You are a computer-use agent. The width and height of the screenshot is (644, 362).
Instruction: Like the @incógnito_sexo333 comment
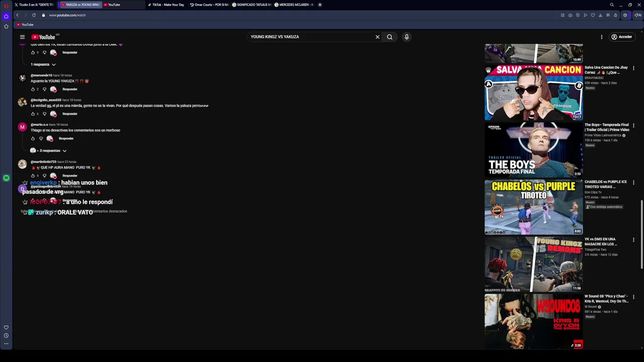(33, 114)
